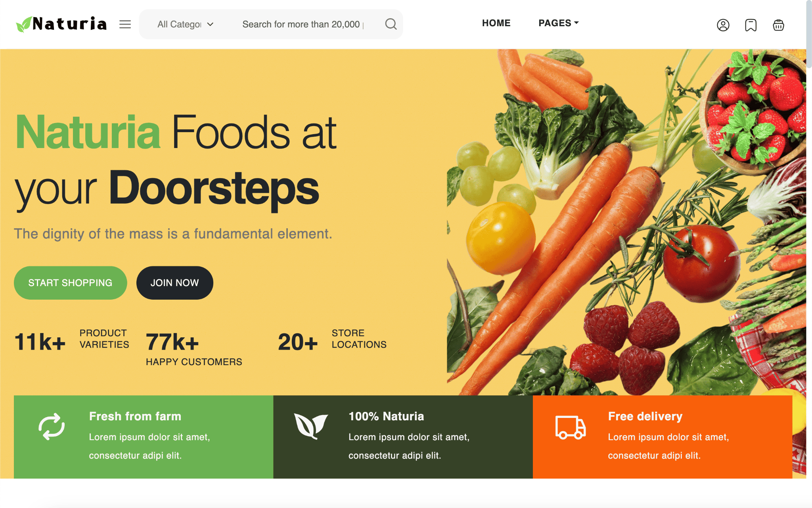Click the double-leaf 100% Naturia icon
The image size is (812, 508).
[x=311, y=426]
